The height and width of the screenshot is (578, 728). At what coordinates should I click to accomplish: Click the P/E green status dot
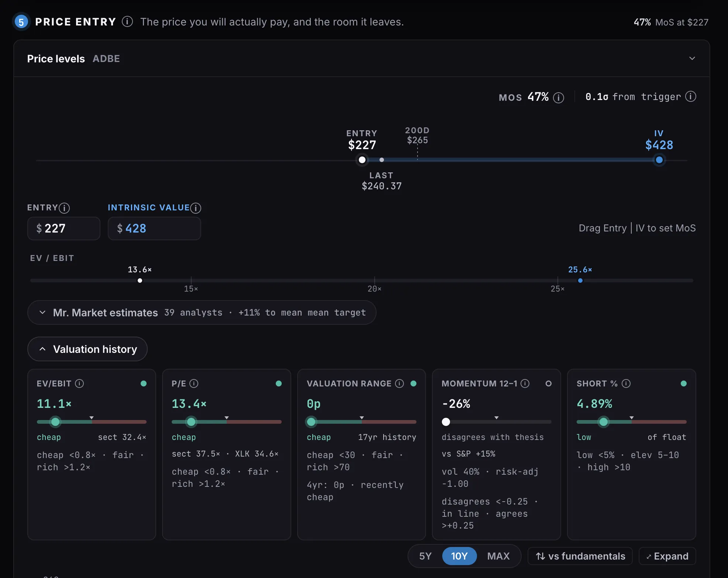[x=279, y=383]
